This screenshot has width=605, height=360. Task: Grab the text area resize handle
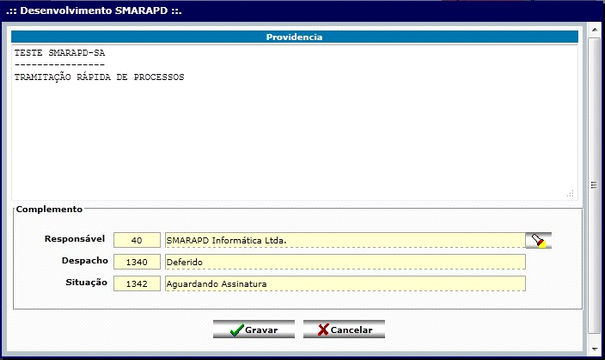coord(570,194)
